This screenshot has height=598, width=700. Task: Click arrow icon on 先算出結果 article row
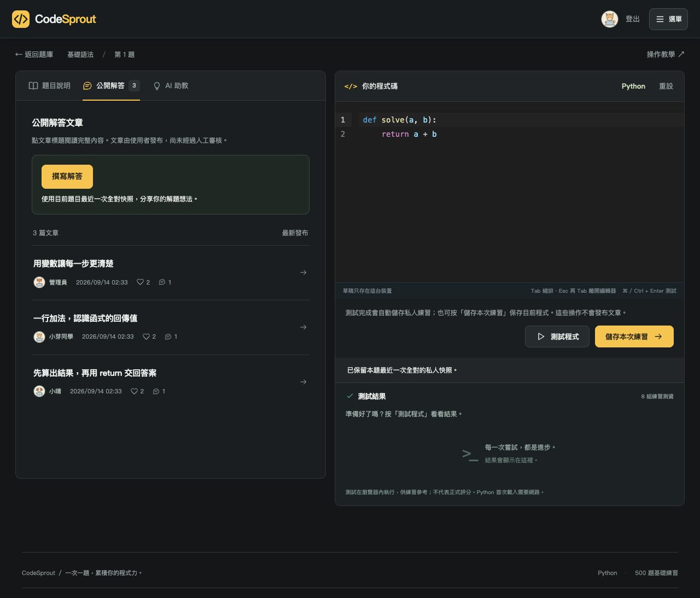(x=304, y=382)
